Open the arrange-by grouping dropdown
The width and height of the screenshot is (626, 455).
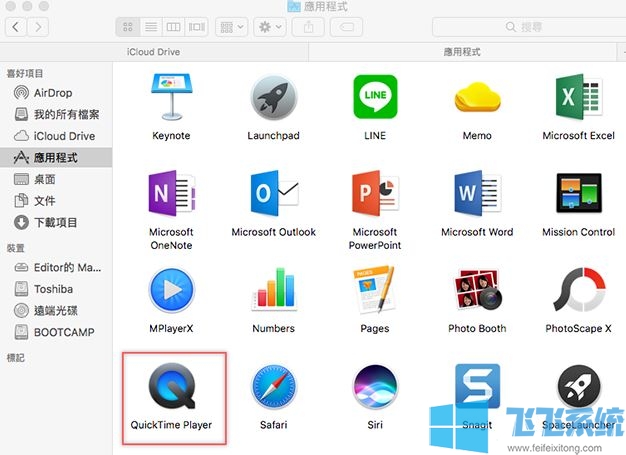230,27
